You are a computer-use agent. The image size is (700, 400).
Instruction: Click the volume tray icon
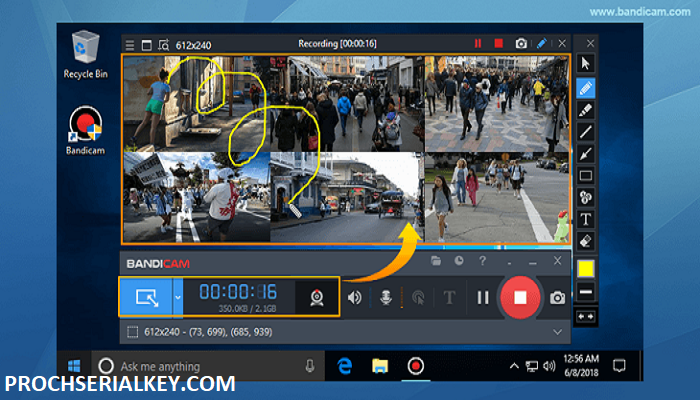point(549,367)
